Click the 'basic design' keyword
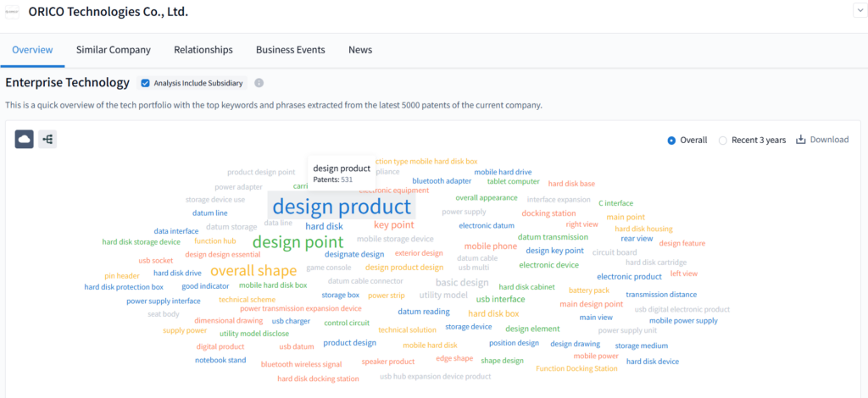Viewport: 868px width, 398px height. pos(462,283)
